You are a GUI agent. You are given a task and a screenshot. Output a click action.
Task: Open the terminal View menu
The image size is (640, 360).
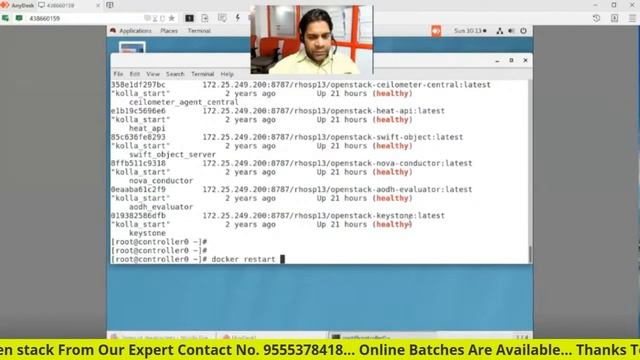[153, 74]
